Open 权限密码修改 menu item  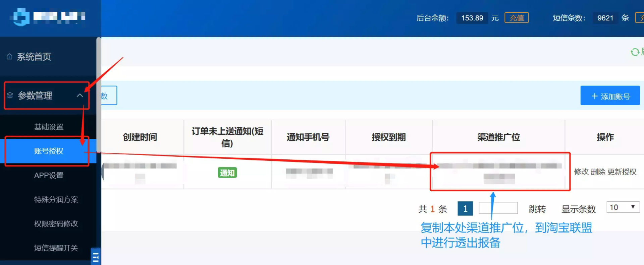[x=56, y=224]
